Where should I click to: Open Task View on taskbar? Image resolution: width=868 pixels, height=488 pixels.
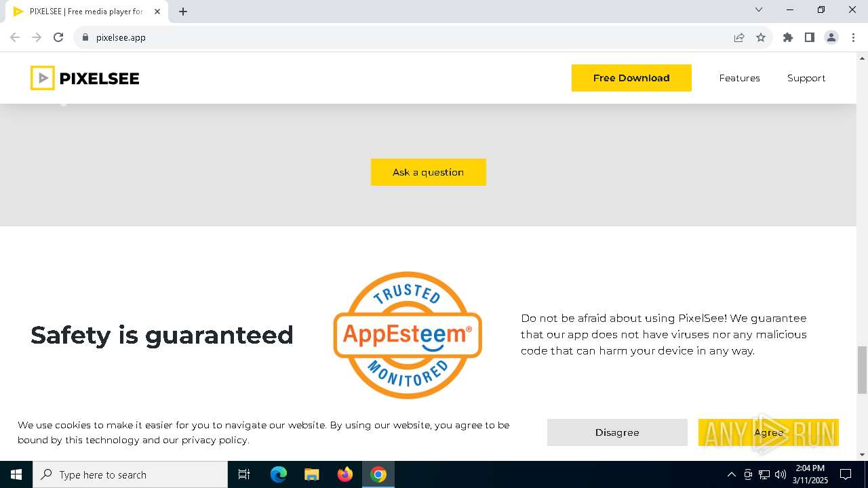click(x=244, y=474)
